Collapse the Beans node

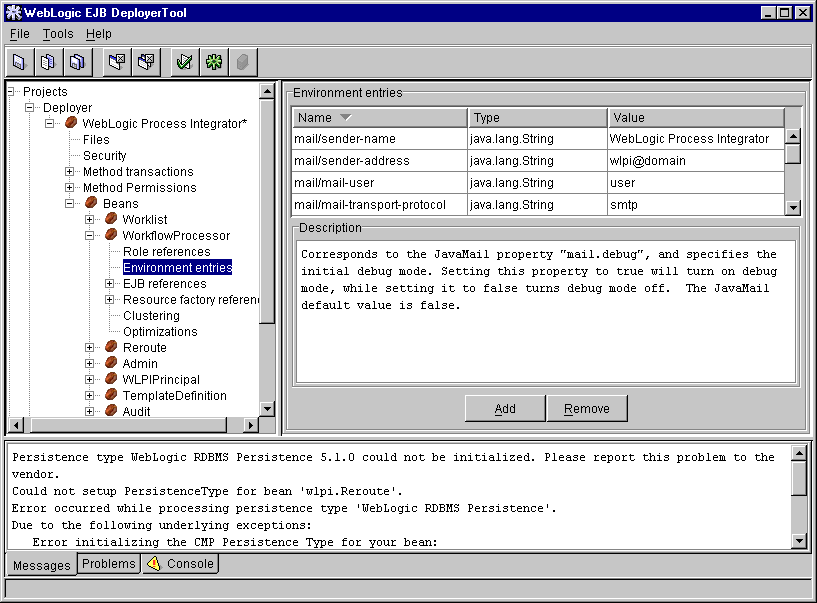click(x=69, y=204)
